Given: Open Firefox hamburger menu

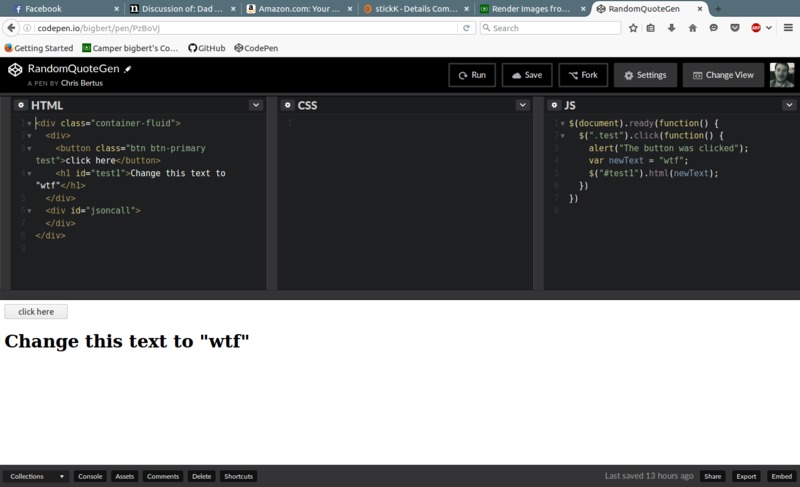Looking at the screenshot, I should [787, 28].
